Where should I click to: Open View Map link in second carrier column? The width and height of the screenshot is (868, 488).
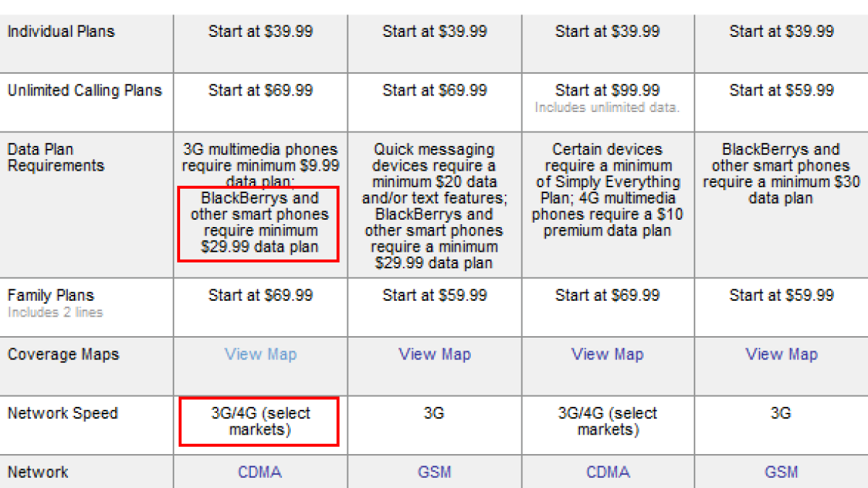coord(435,354)
